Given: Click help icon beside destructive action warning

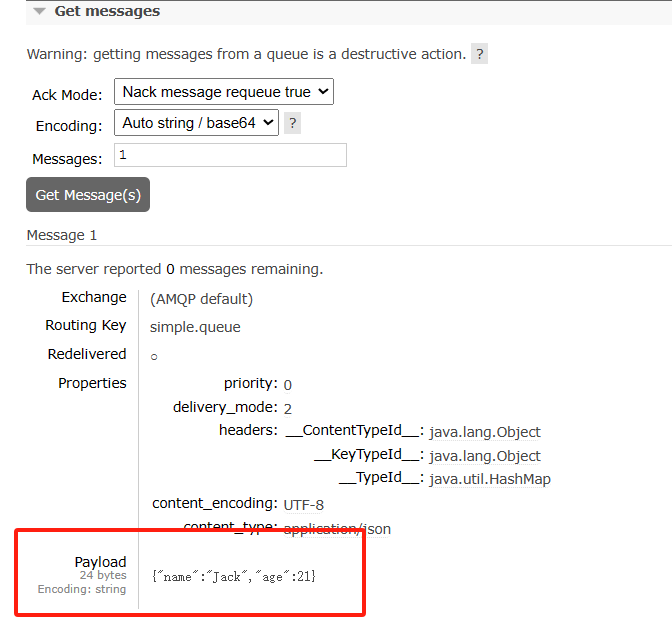Looking at the screenshot, I should [480, 54].
